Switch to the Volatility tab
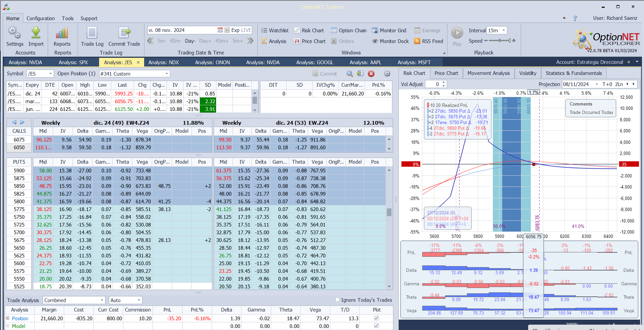This screenshot has height=330, width=644. (527, 73)
